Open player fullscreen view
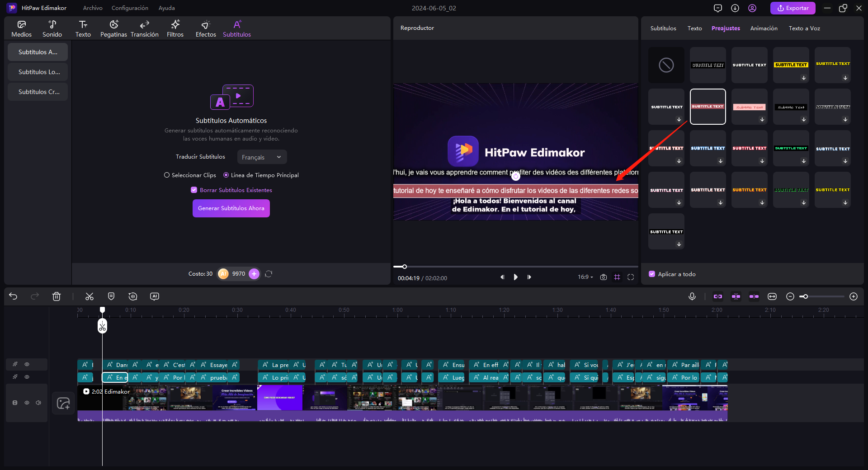Image resolution: width=868 pixels, height=470 pixels. click(631, 277)
